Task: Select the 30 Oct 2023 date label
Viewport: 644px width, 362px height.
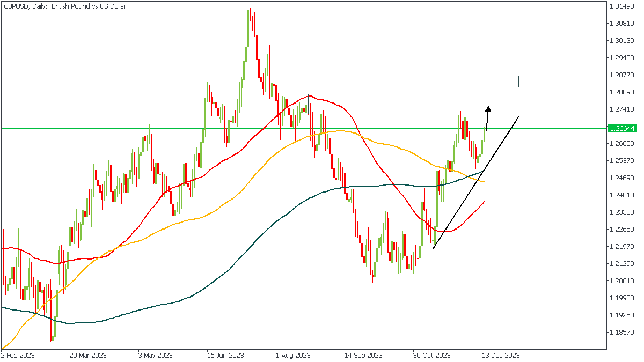Action: [x=431, y=355]
